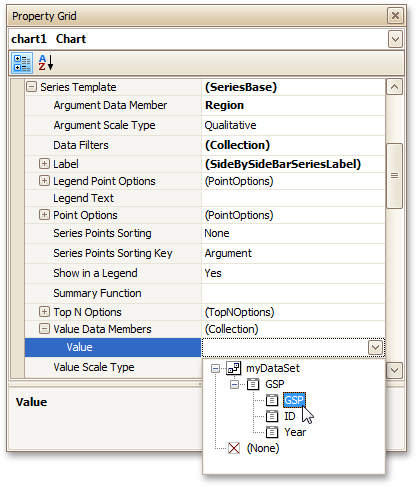Viewport: 417px width, 487px height.
Task: Collapse Value Data Members node
Action: 44,329
